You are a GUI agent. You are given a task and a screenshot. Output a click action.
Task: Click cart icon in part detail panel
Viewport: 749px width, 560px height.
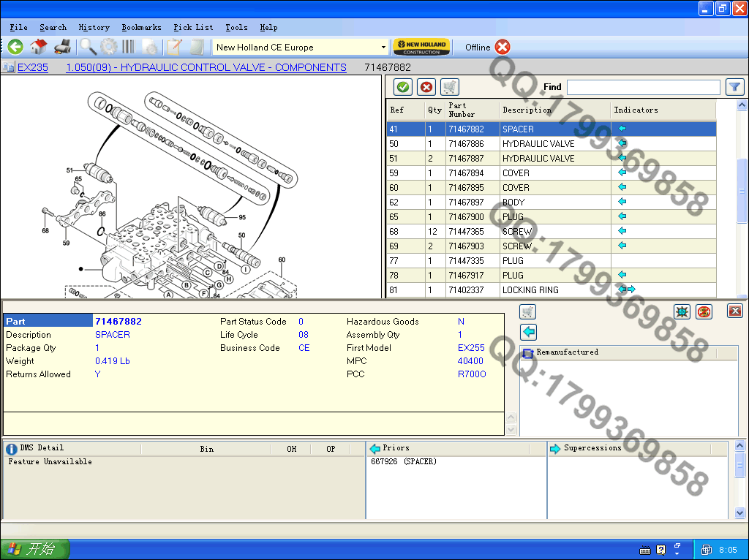click(527, 311)
